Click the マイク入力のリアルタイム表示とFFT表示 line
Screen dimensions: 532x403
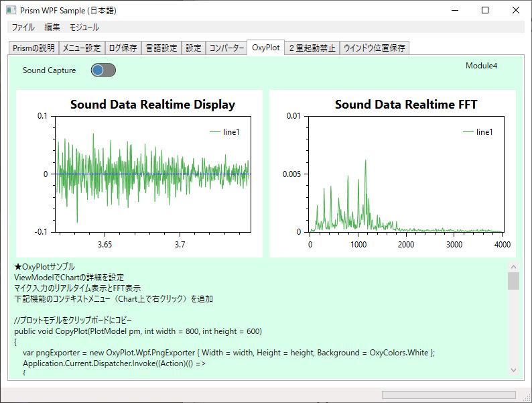click(x=77, y=288)
